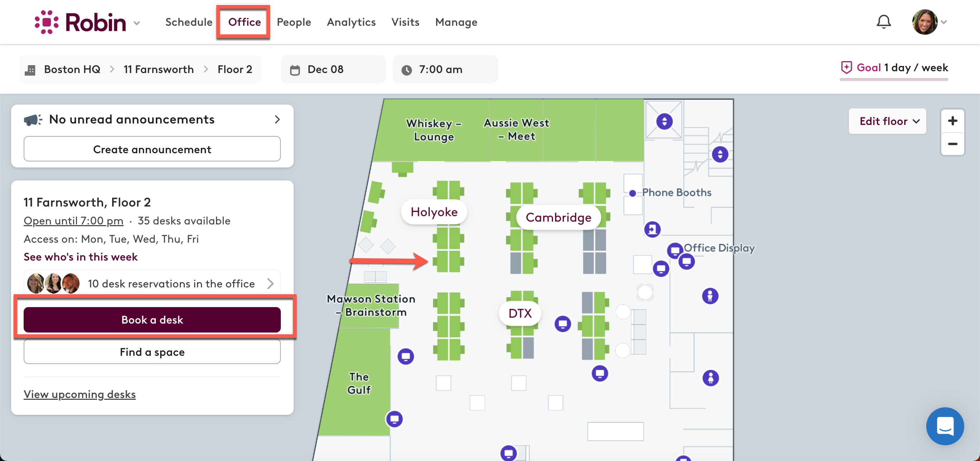Click the lower restroom icon on map
The image size is (980, 461).
coord(710,378)
